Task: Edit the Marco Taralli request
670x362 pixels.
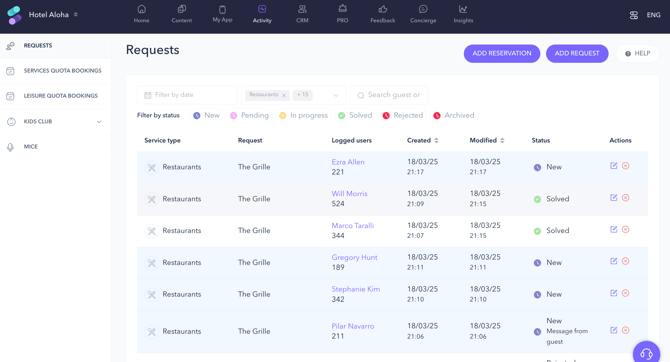Action: [x=614, y=230]
